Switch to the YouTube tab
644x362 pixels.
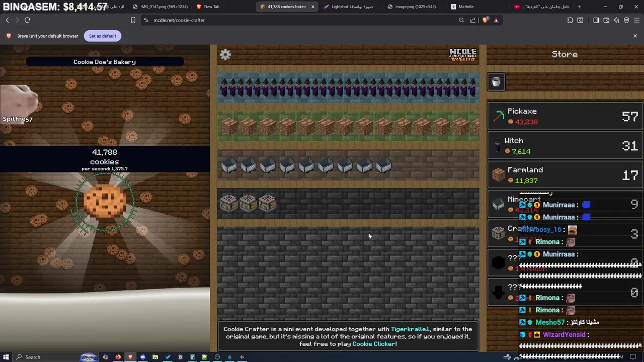tap(541, 7)
